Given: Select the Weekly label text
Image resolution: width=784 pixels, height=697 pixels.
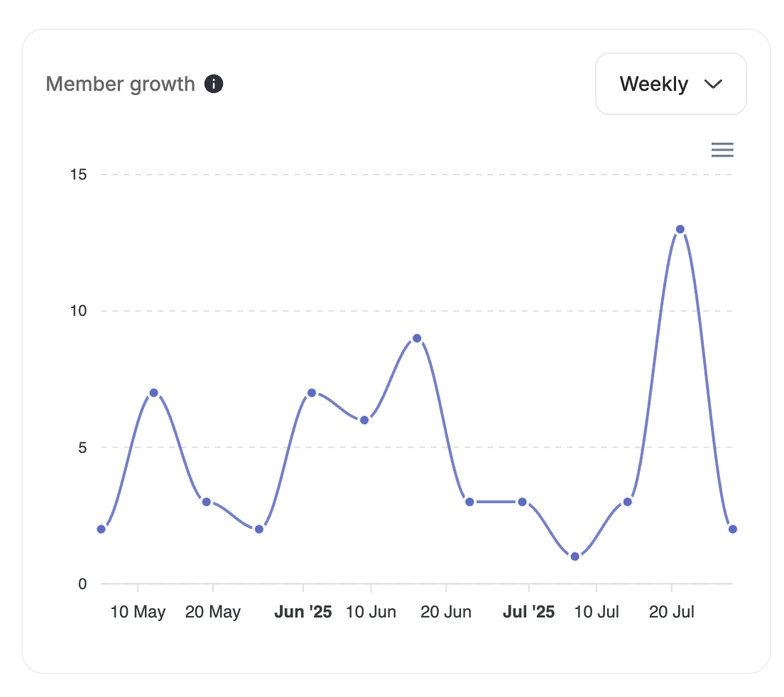Looking at the screenshot, I should coord(654,83).
